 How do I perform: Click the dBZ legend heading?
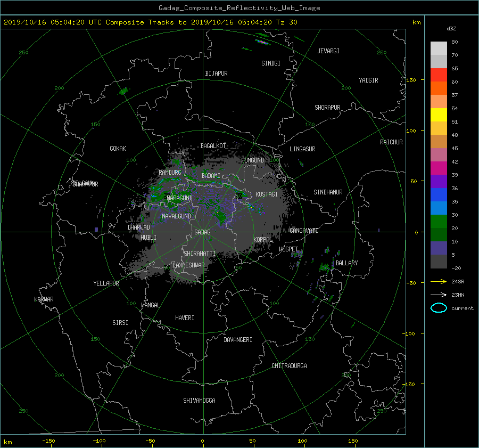(x=451, y=29)
